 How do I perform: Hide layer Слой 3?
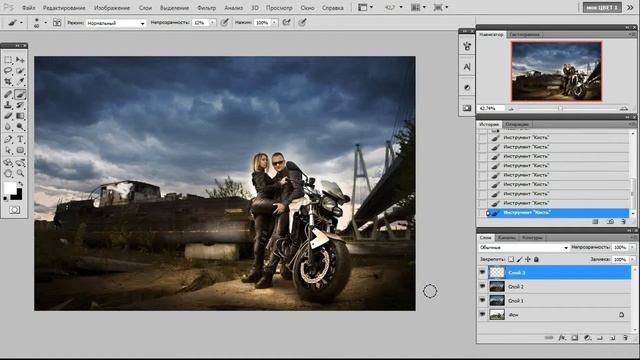[x=482, y=272]
